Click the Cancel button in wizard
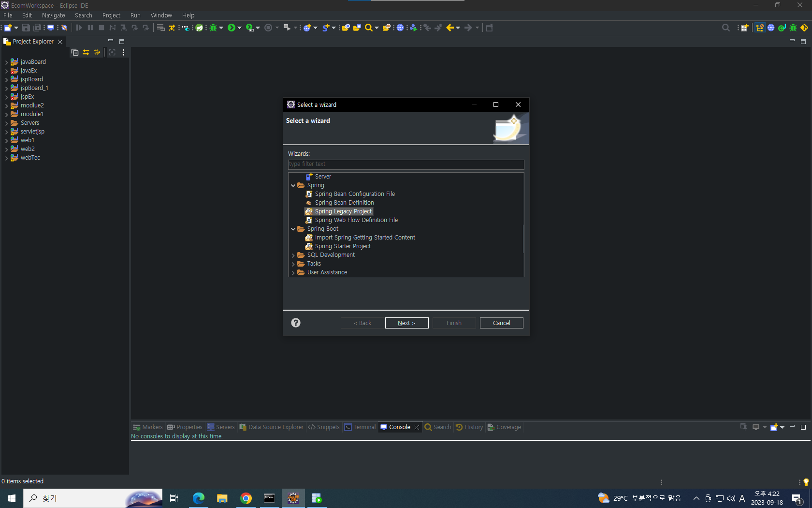 click(x=501, y=323)
